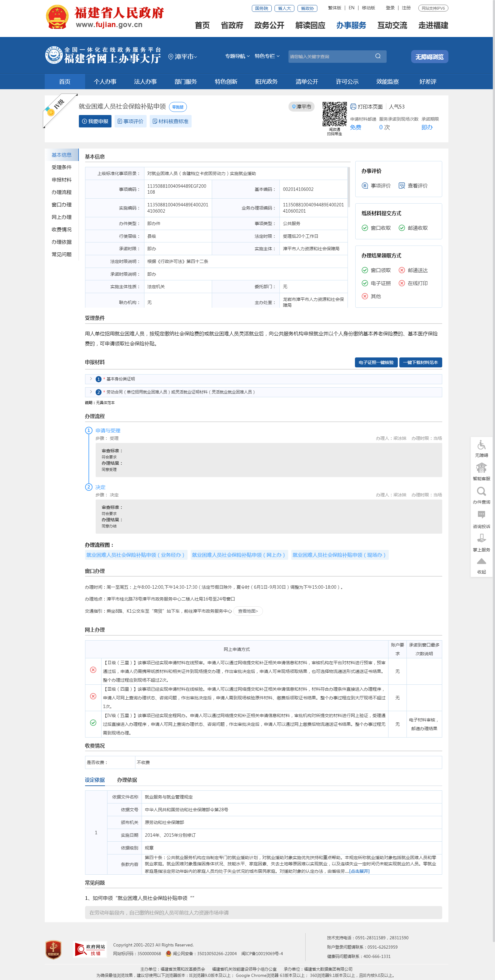This screenshot has height=980, width=495.
Task: Open 个人办事 nav tab
Action: (105, 81)
